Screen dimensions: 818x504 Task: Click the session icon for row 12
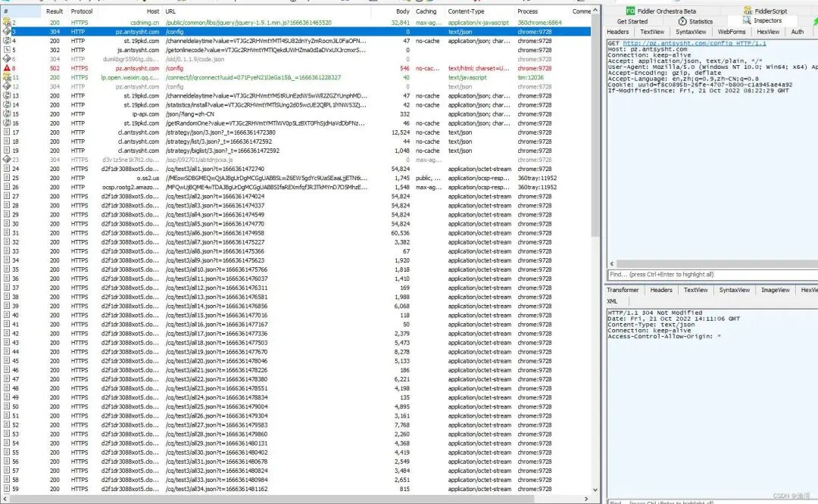(x=7, y=86)
